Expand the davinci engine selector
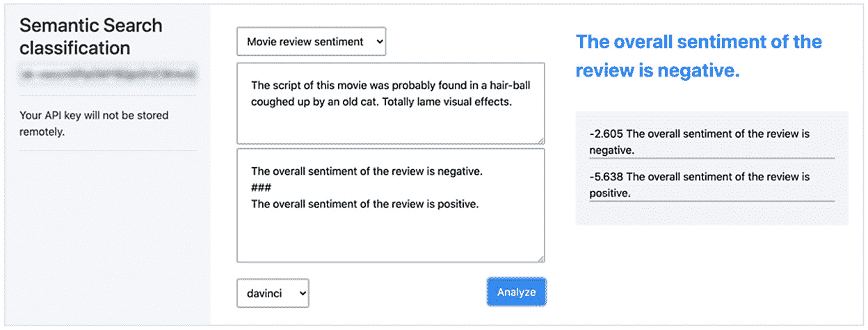The image size is (868, 330). click(x=273, y=293)
